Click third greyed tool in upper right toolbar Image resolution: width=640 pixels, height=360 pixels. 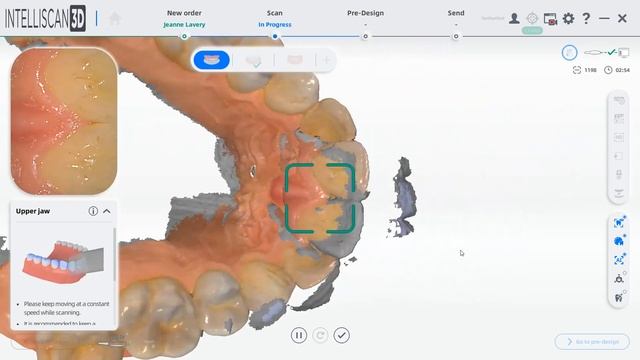[x=619, y=138]
